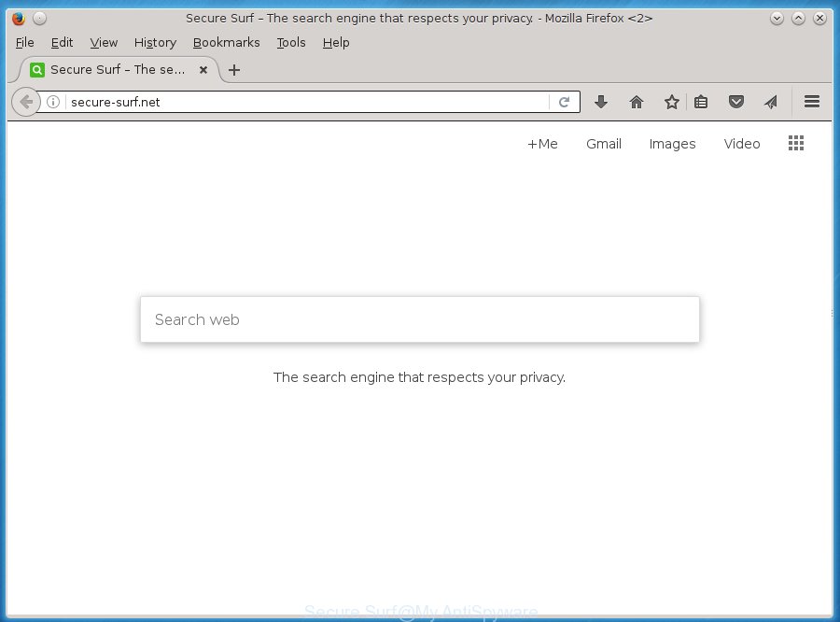Open a new tab with plus button
The height and width of the screenshot is (622, 840).
click(234, 70)
